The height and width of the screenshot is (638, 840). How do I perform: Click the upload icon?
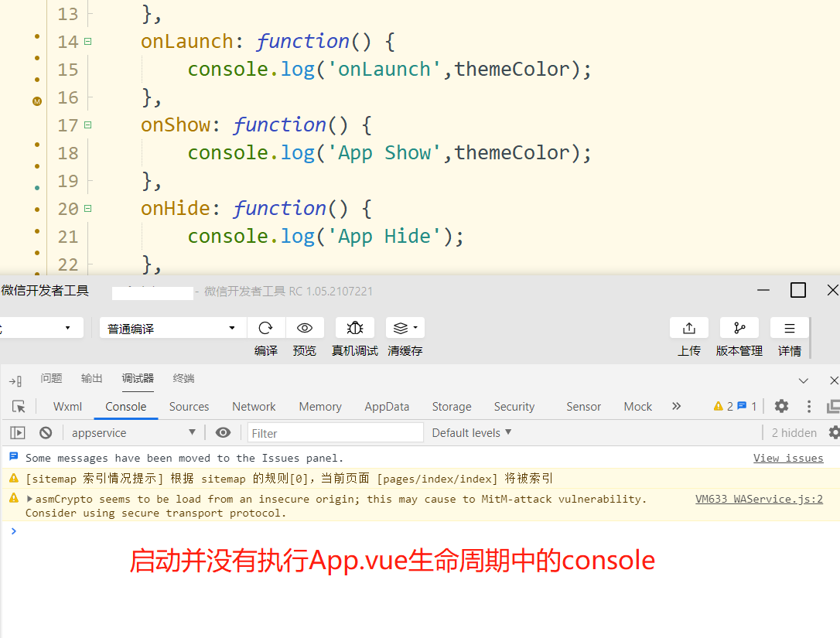point(689,328)
